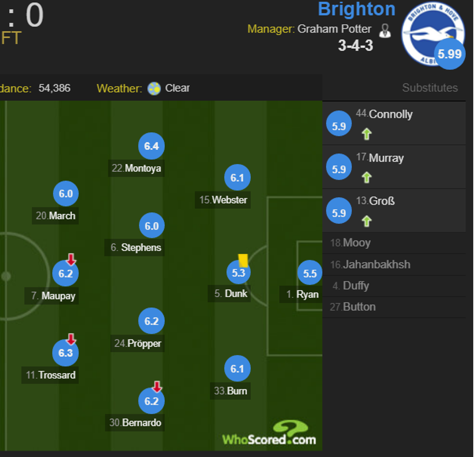This screenshot has height=457, width=476.
Task: Click the clear weather sun icon
Action: tap(154, 88)
